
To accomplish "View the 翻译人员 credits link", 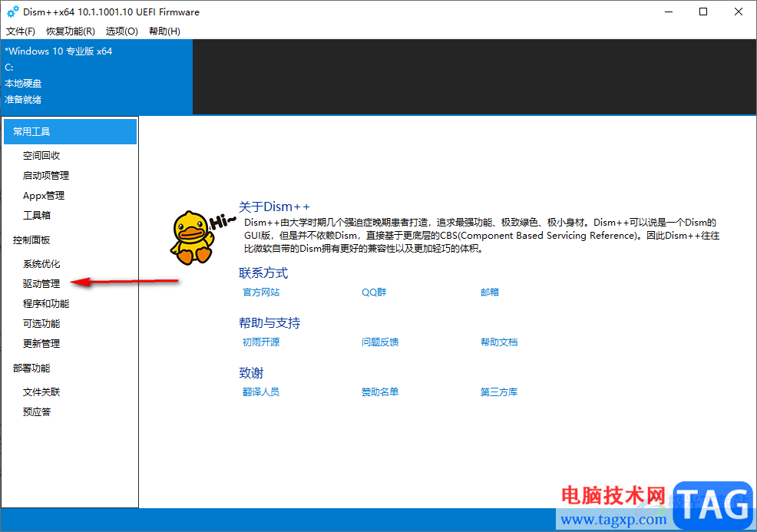I will click(x=261, y=392).
